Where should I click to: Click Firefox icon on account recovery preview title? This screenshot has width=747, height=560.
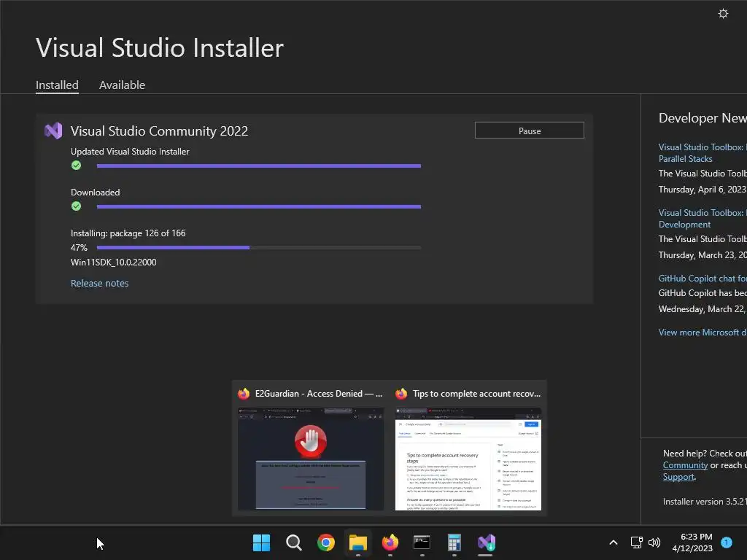401,394
